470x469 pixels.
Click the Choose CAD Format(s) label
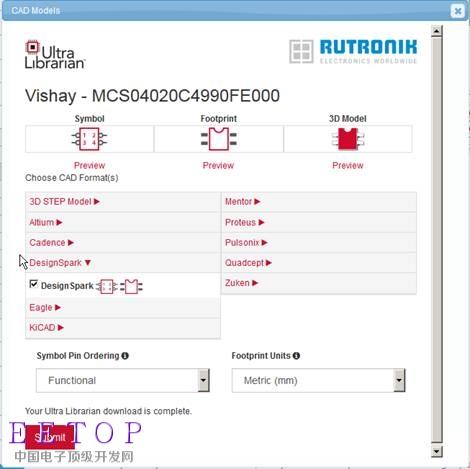point(72,178)
